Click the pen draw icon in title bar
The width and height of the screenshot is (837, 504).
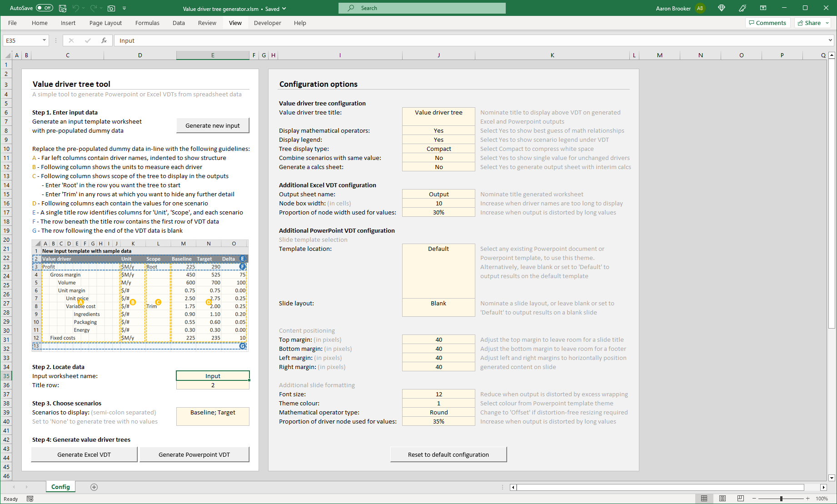[x=742, y=8]
